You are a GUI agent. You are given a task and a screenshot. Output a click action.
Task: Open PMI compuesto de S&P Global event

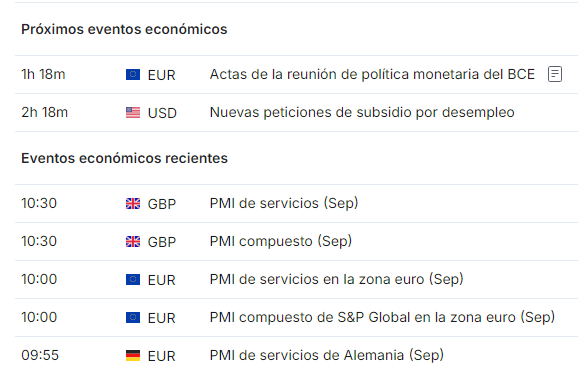pyautogui.click(x=382, y=318)
